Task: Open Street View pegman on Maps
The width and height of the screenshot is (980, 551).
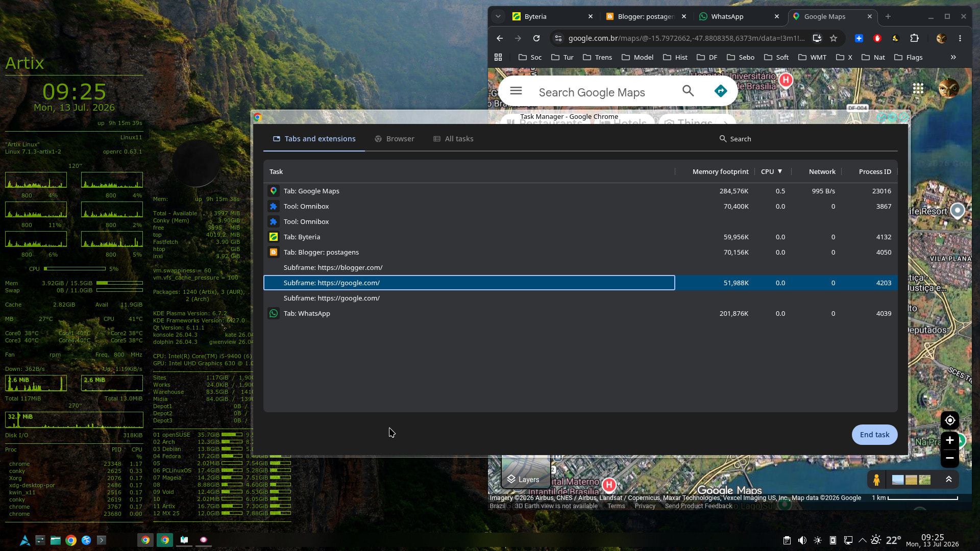Action: pyautogui.click(x=876, y=480)
